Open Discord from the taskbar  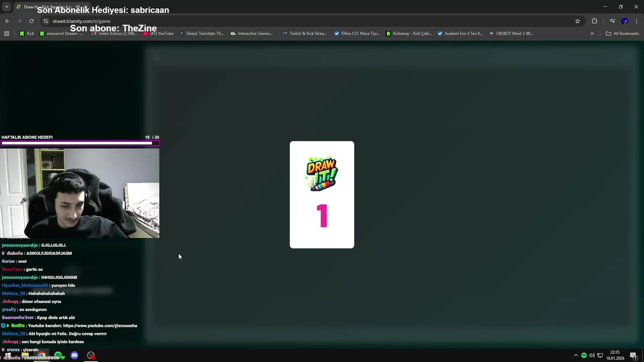click(74, 355)
